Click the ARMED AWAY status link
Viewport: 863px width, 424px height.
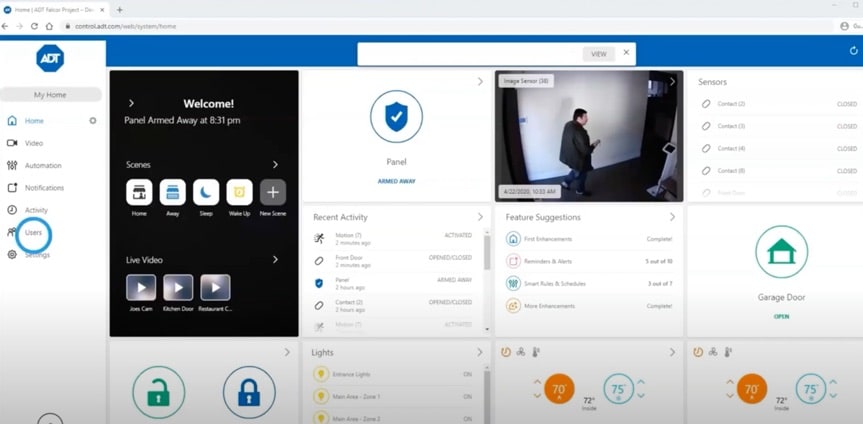[x=396, y=181]
